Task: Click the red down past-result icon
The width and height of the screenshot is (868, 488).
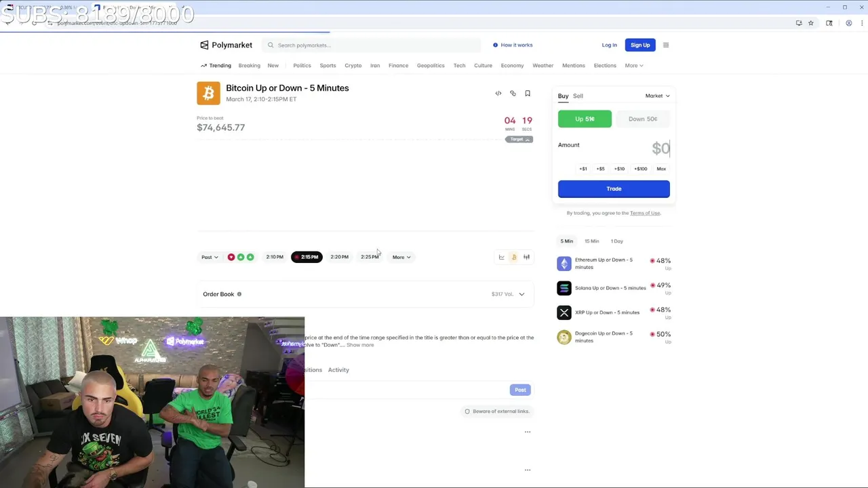Action: (x=231, y=258)
